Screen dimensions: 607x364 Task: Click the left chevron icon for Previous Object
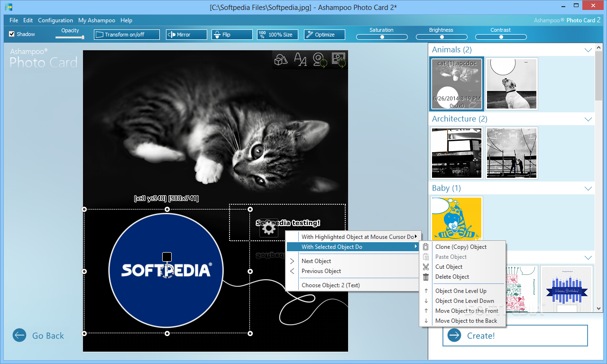[x=292, y=271]
